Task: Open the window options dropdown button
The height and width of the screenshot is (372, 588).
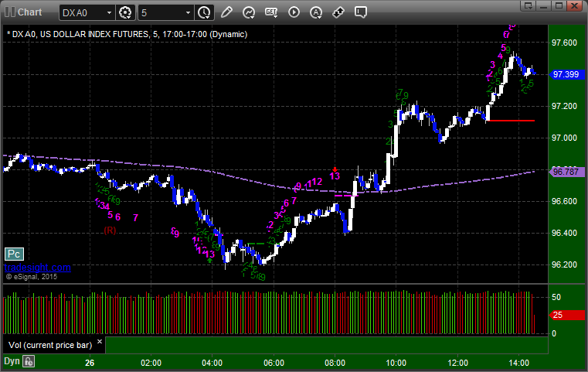Action: [x=529, y=5]
